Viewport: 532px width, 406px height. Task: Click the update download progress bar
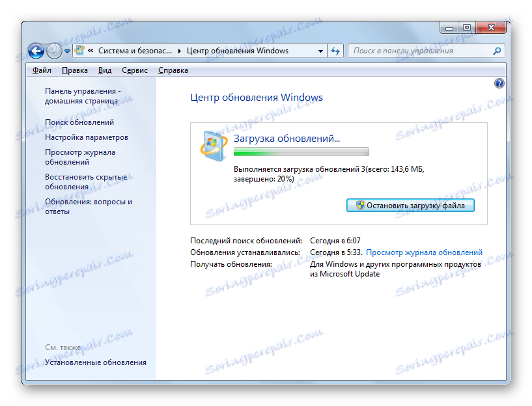click(301, 152)
